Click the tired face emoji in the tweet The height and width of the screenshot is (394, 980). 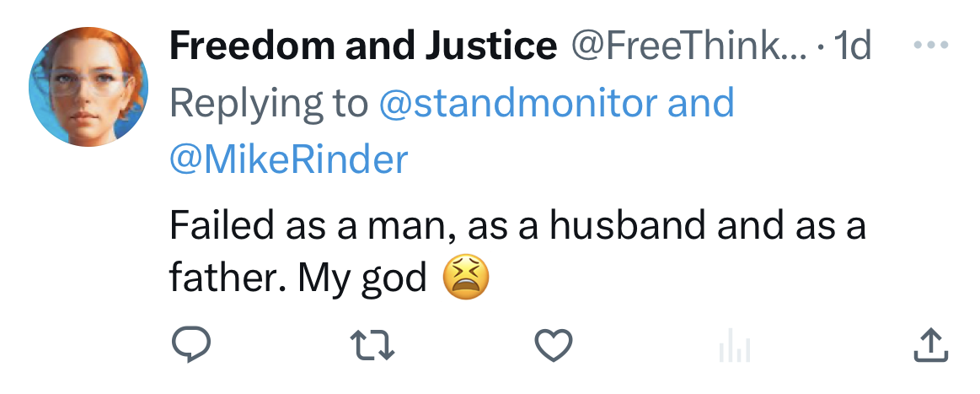(x=466, y=278)
